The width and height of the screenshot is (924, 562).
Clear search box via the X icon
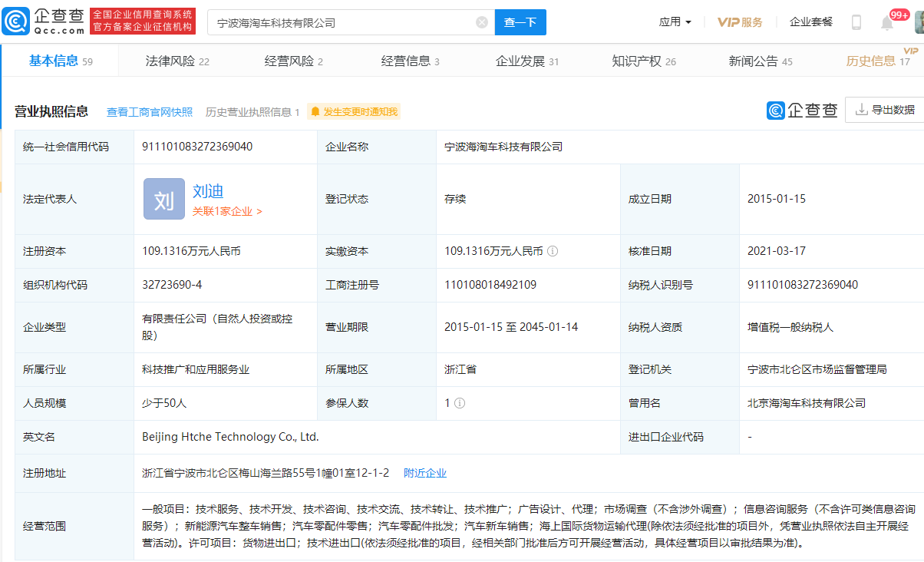482,21
